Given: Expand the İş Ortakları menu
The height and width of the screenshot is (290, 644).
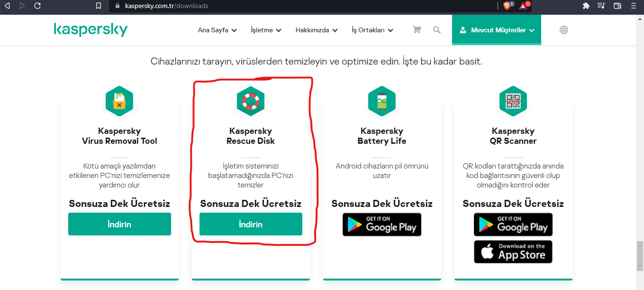Looking at the screenshot, I should tap(372, 30).
